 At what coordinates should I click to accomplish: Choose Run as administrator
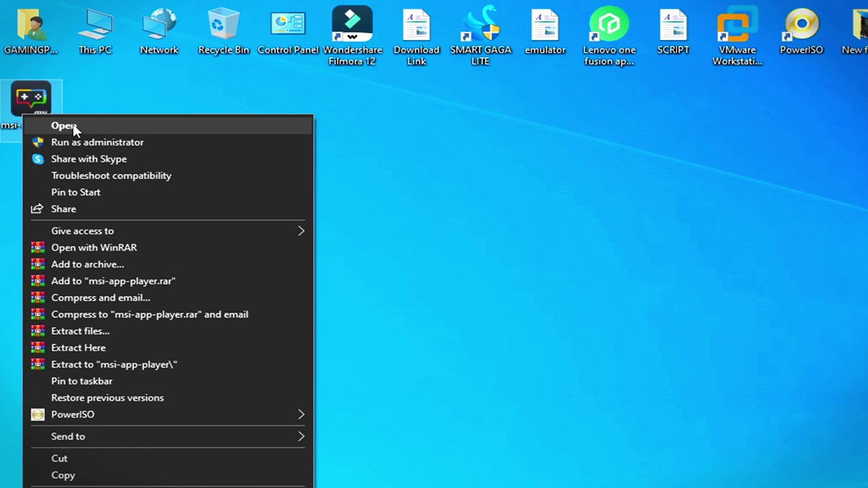point(168,142)
